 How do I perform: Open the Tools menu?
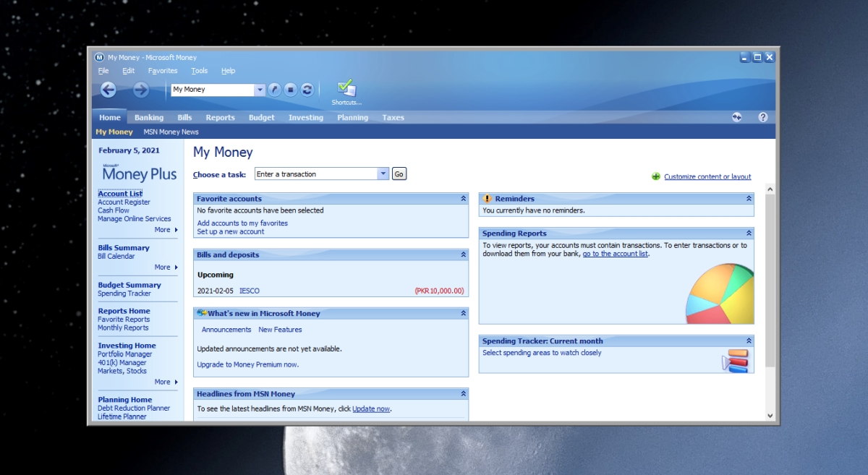(x=200, y=71)
